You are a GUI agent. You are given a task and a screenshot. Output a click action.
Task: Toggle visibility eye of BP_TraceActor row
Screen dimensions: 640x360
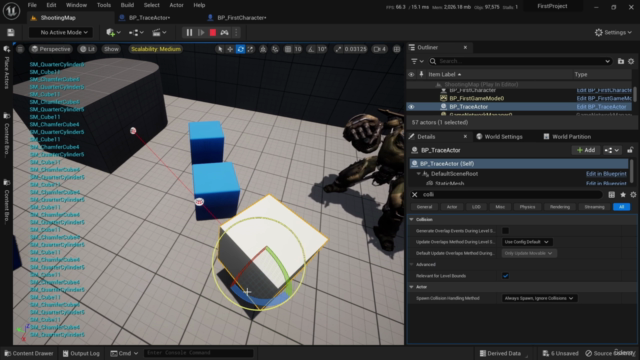coord(411,107)
